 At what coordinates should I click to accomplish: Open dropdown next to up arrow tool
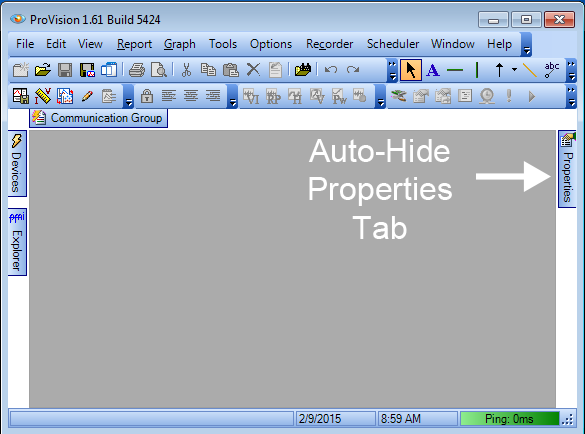pyautogui.click(x=514, y=69)
